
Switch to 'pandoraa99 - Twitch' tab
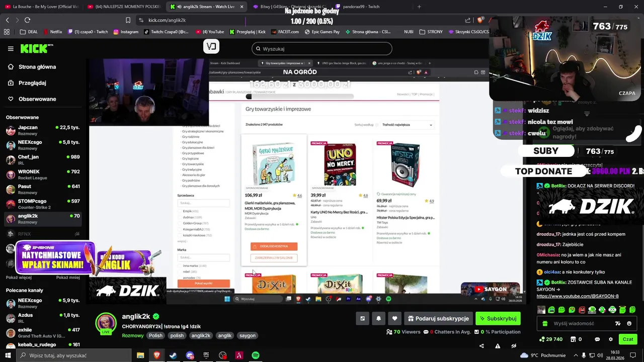click(x=371, y=7)
